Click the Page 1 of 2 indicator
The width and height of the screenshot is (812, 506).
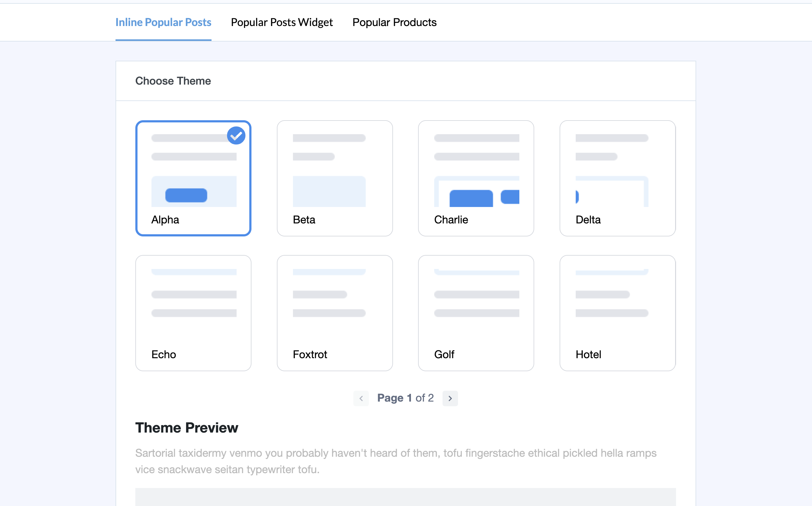tap(405, 398)
